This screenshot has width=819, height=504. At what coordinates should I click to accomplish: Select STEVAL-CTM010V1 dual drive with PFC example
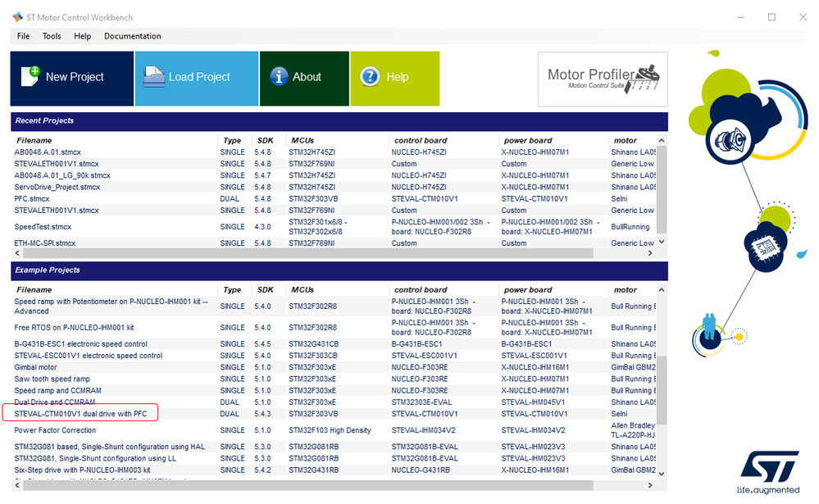point(80,414)
